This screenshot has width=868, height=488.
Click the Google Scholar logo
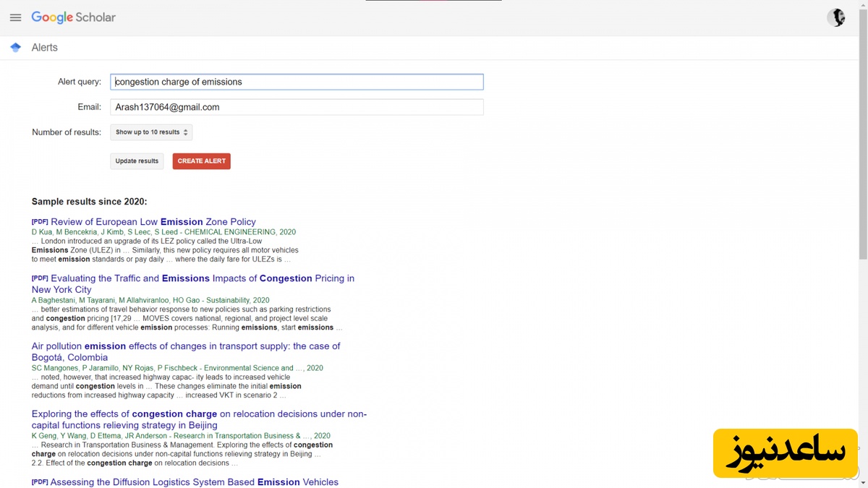coord(73,17)
